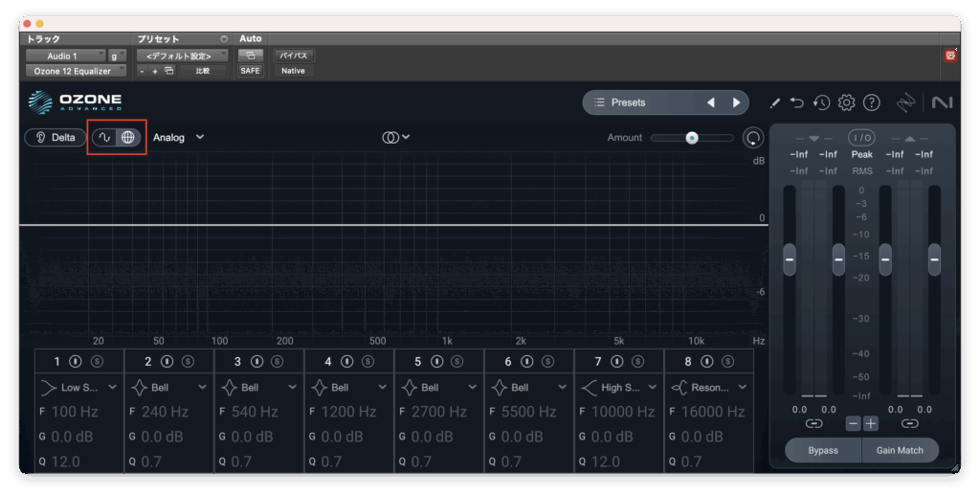This screenshot has height=496, width=980.
Task: Open the Ozone settings gear
Action: point(846,102)
